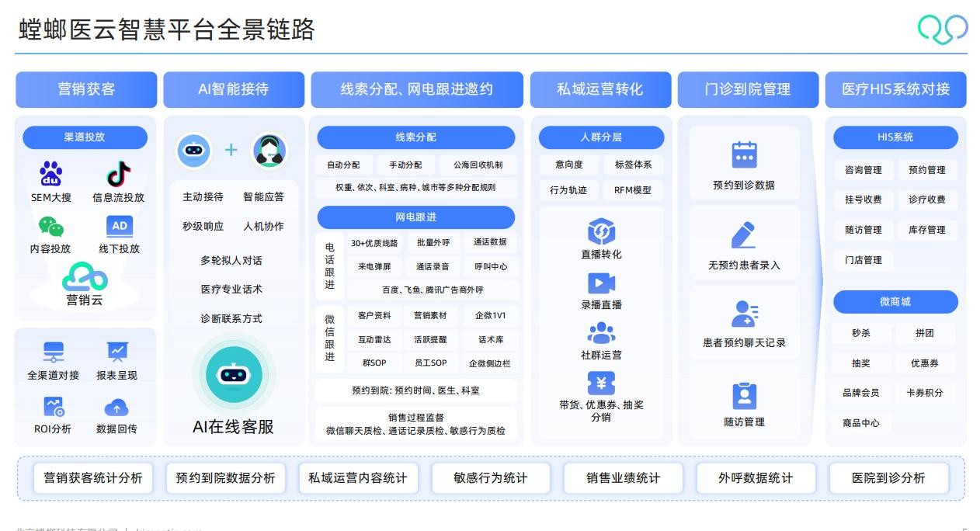Click the 数据回传 cloud upload icon
980x531 pixels.
[116, 407]
